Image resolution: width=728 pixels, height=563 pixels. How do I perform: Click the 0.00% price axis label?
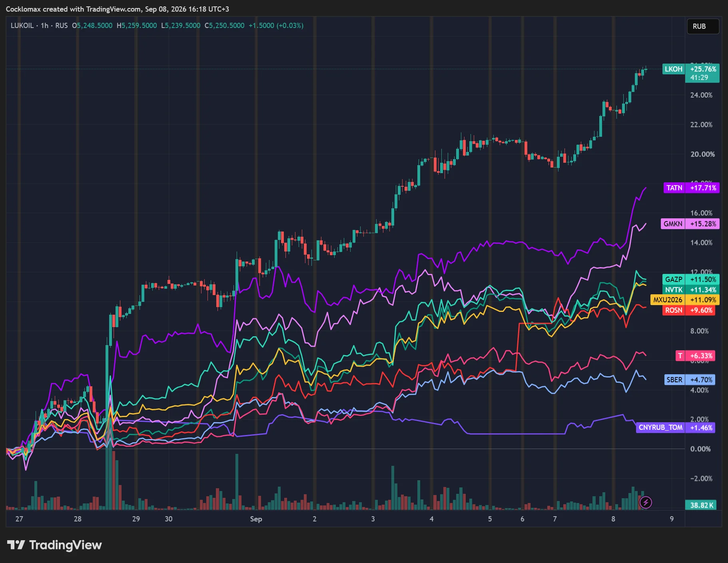(x=700, y=449)
